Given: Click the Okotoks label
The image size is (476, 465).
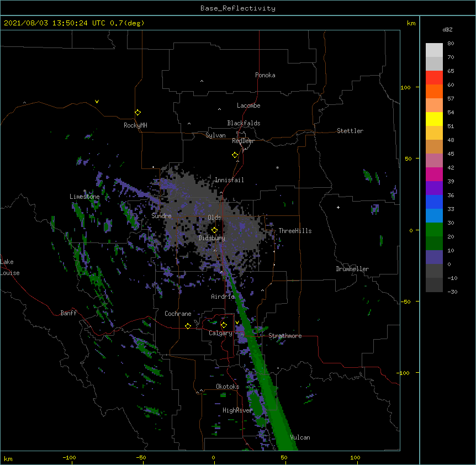Looking at the screenshot, I should (x=228, y=387).
